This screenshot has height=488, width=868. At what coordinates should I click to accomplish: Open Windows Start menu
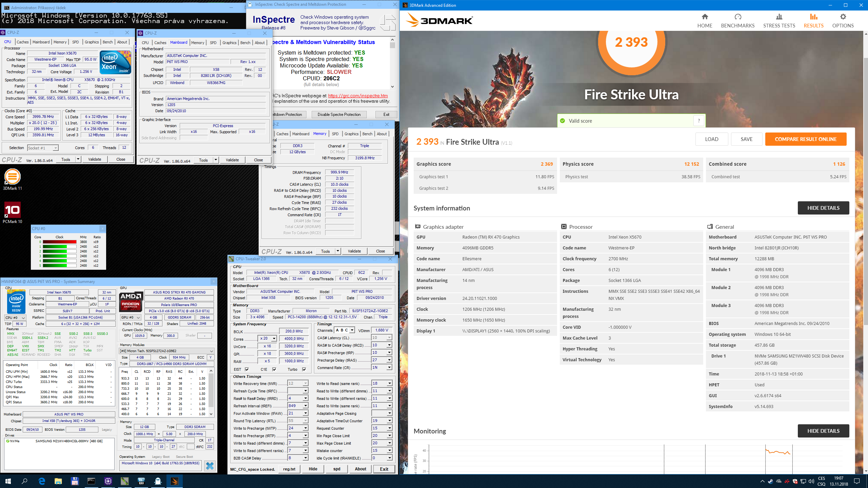pyautogui.click(x=8, y=481)
